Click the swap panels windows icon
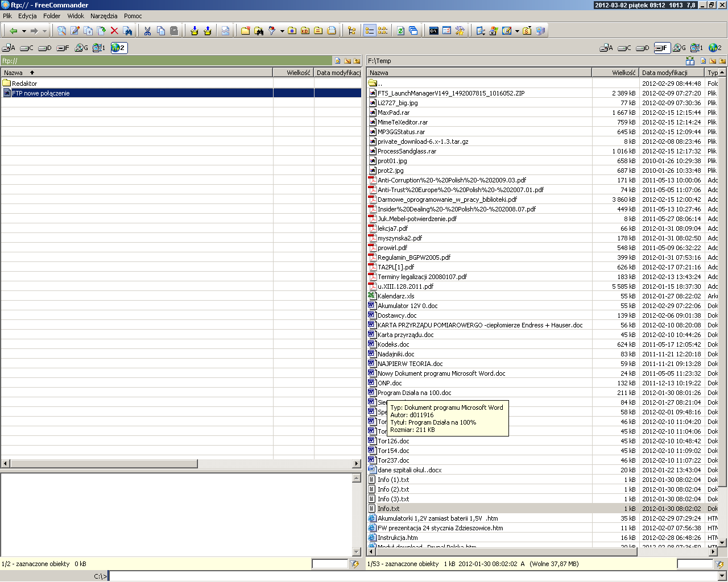728x582 pixels. point(413,31)
